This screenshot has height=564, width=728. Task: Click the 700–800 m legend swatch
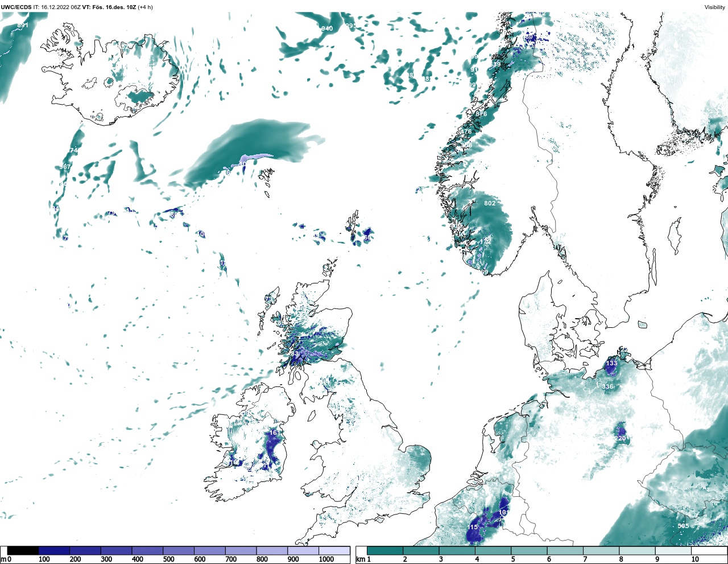[x=241, y=551]
